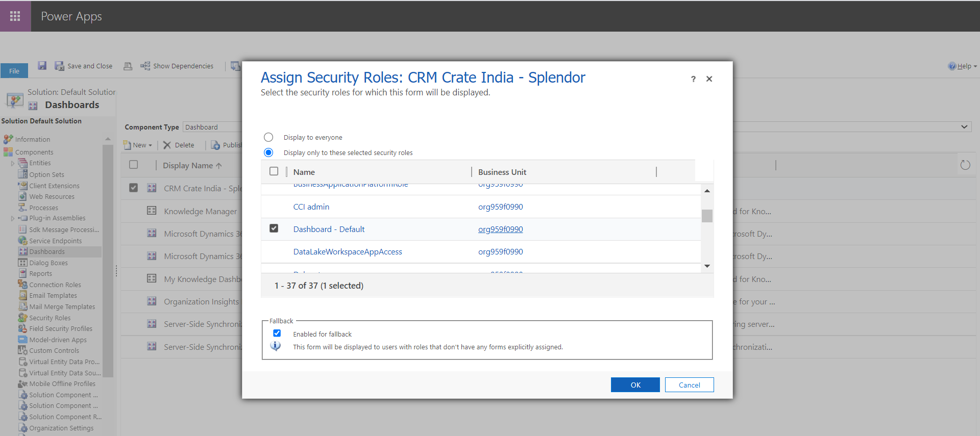This screenshot has width=980, height=436.
Task: Click the Show Dependencies toolbar icon
Action: 145,66
